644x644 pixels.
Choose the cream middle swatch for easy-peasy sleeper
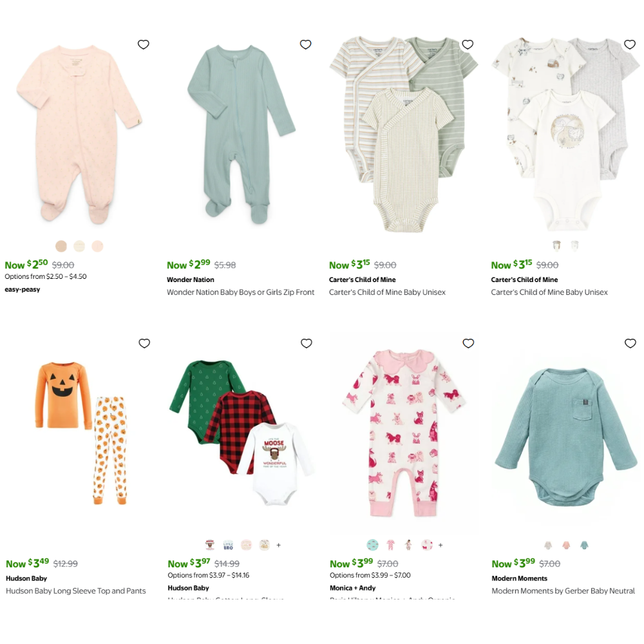[x=79, y=246]
